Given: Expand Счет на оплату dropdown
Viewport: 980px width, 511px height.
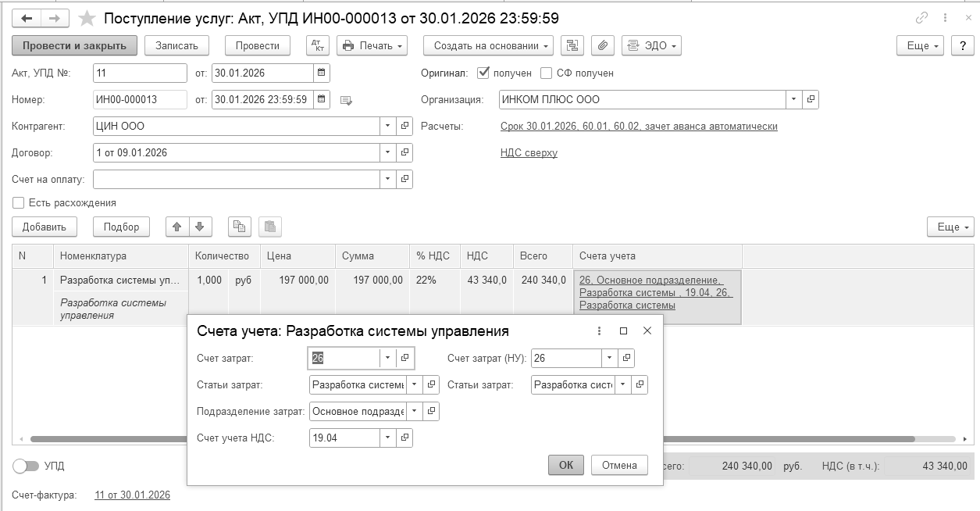Looking at the screenshot, I should (388, 179).
